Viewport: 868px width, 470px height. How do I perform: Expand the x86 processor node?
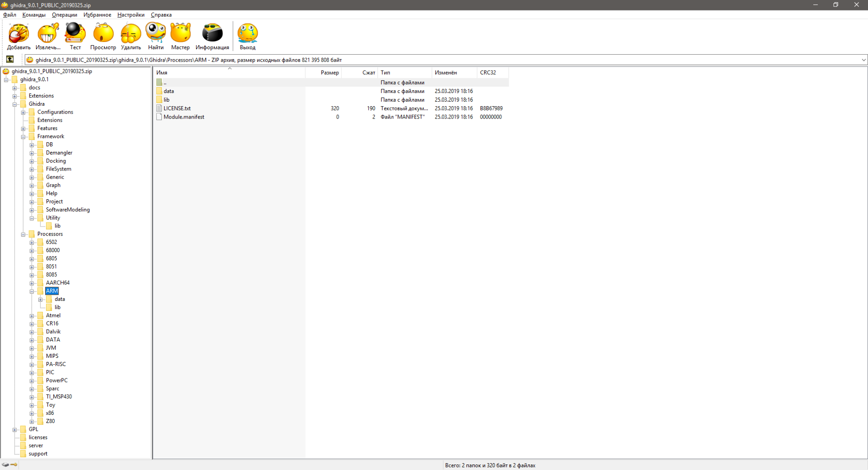(x=32, y=413)
